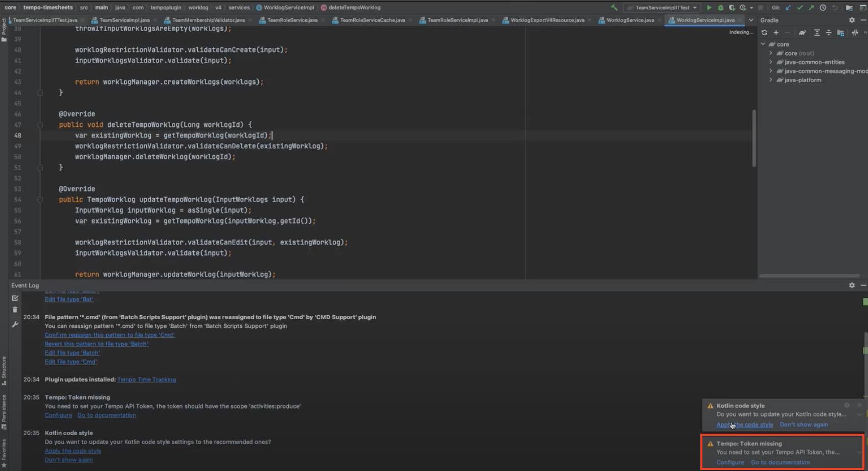868x471 pixels.
Task: Clear all notifications in Event Log
Action: click(x=15, y=310)
